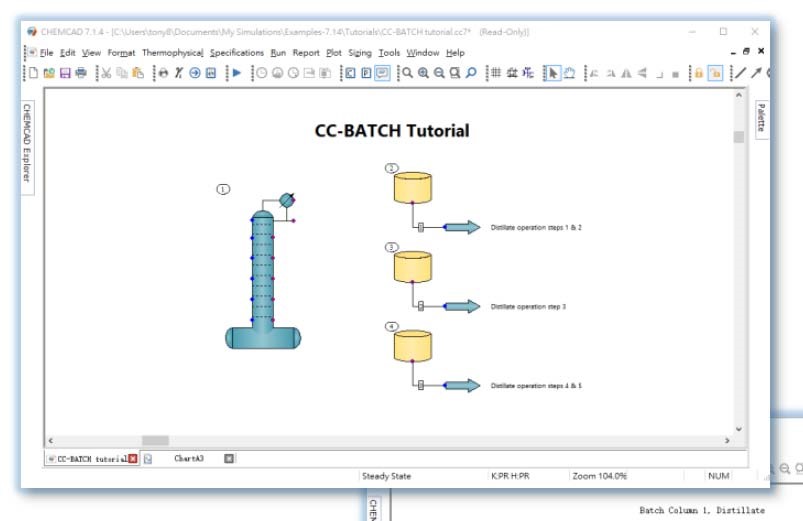Viewport: 803px width, 521px height.
Task: Paste with the clipboard icon
Action: pyautogui.click(x=138, y=73)
